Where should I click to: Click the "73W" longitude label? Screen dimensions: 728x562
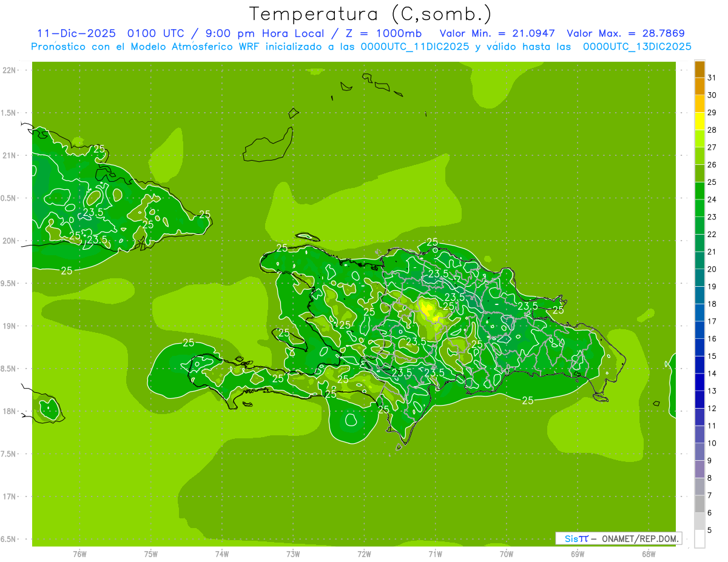(x=293, y=554)
